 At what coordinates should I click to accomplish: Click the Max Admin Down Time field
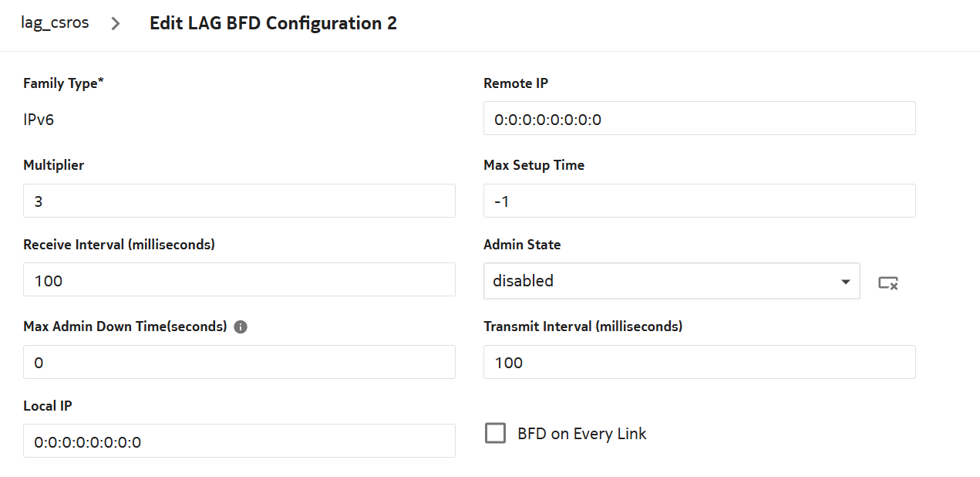[239, 362]
